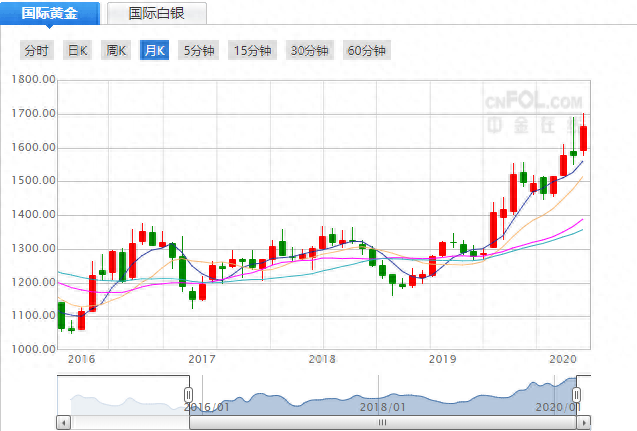This screenshot has height=431, width=637.
Task: Click the 2017 x-axis label
Action: (202, 359)
